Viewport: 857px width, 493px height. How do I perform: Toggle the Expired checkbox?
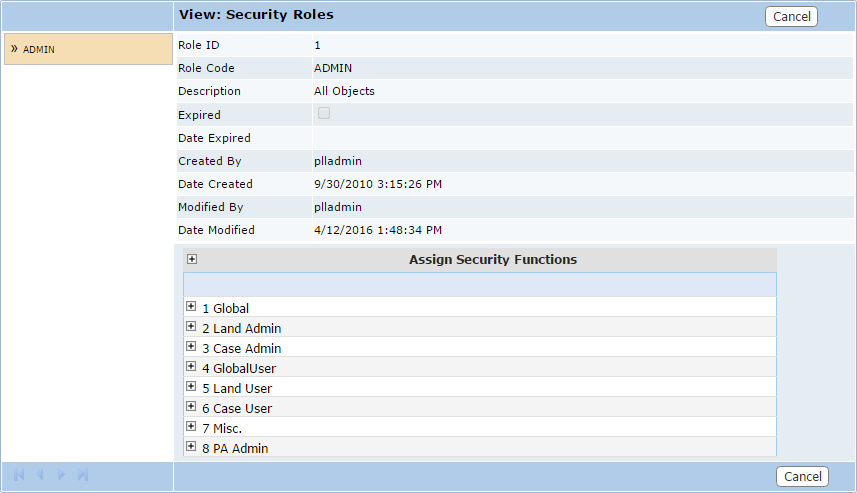pyautogui.click(x=324, y=113)
